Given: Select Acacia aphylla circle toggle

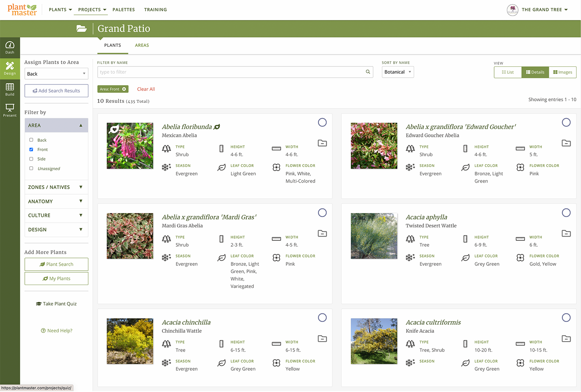Looking at the screenshot, I should pyautogui.click(x=566, y=213).
